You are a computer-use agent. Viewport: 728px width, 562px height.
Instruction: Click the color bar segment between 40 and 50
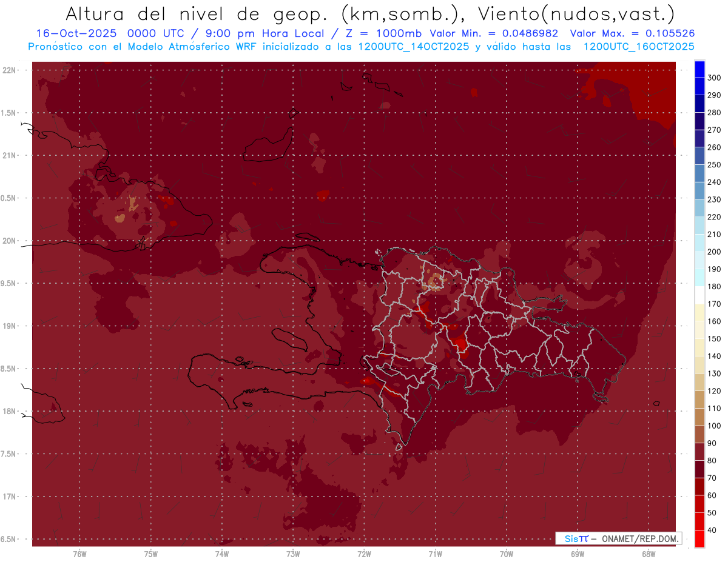[x=699, y=522]
